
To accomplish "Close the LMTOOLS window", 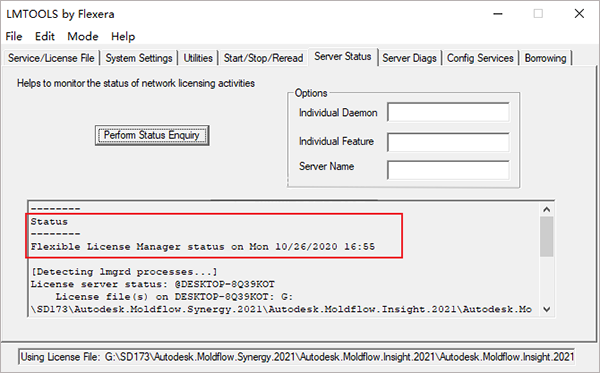I will [579, 14].
